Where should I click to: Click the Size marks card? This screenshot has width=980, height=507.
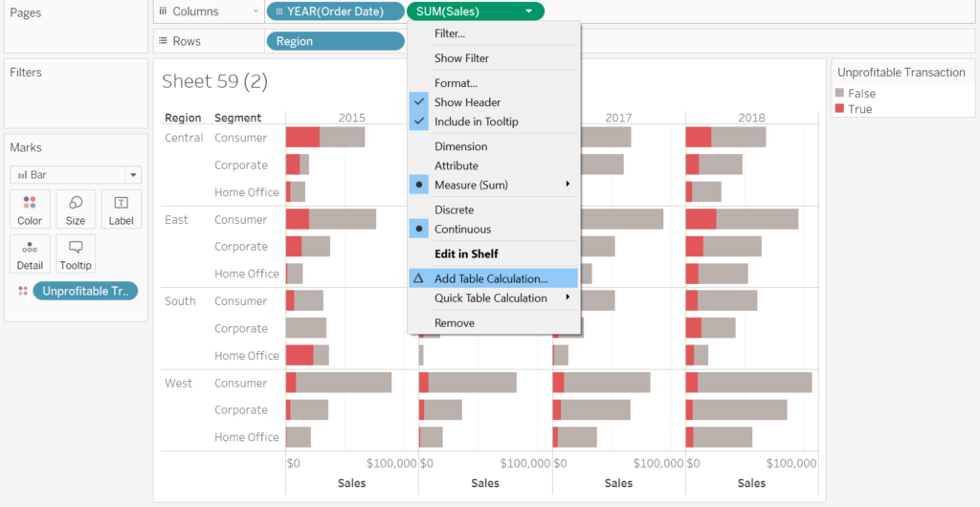tap(76, 209)
